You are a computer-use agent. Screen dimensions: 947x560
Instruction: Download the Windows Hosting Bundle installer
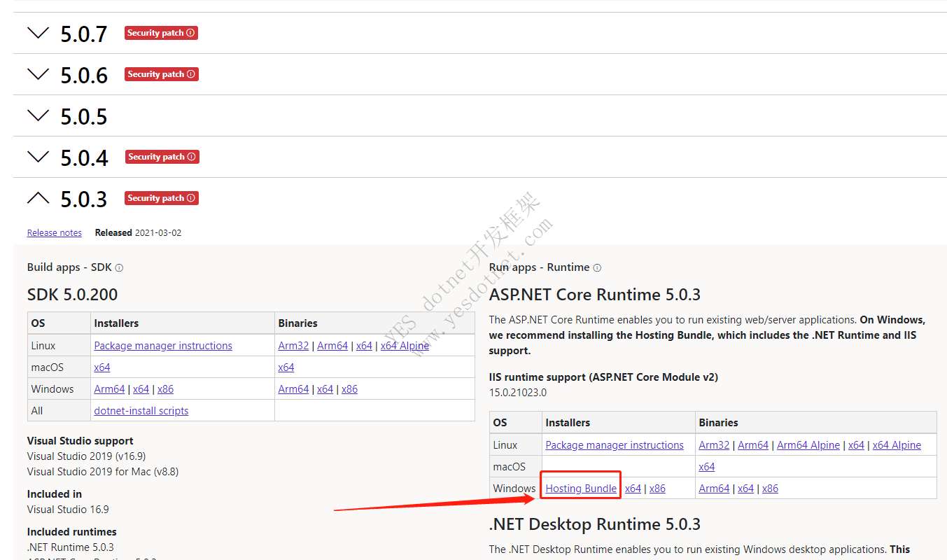pos(581,489)
